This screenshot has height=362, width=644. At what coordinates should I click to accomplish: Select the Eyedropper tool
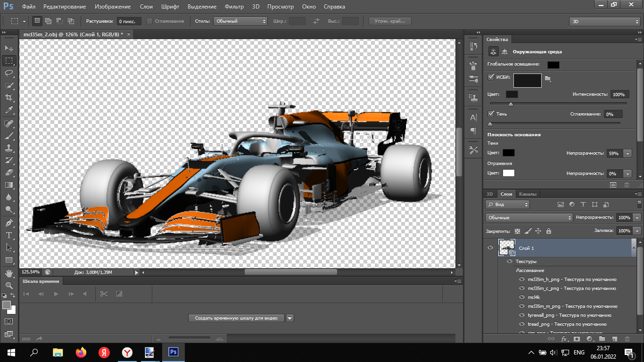pos(9,110)
